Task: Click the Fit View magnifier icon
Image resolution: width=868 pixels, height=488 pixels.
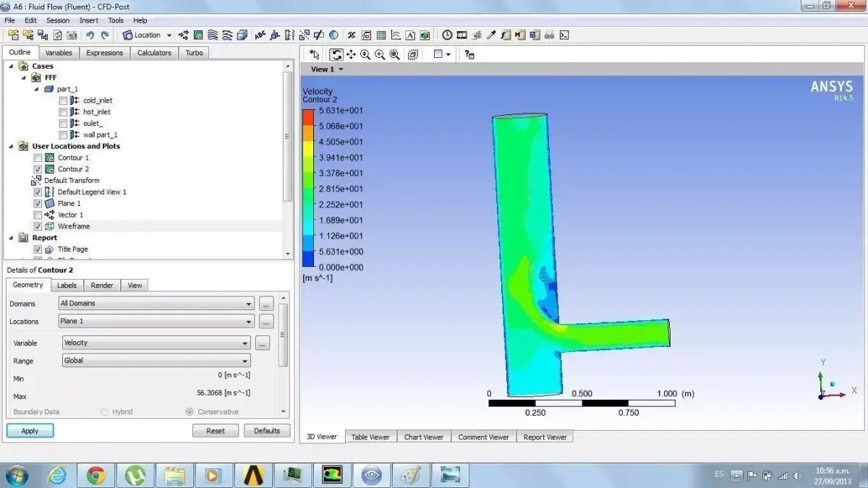Action: pyautogui.click(x=394, y=54)
